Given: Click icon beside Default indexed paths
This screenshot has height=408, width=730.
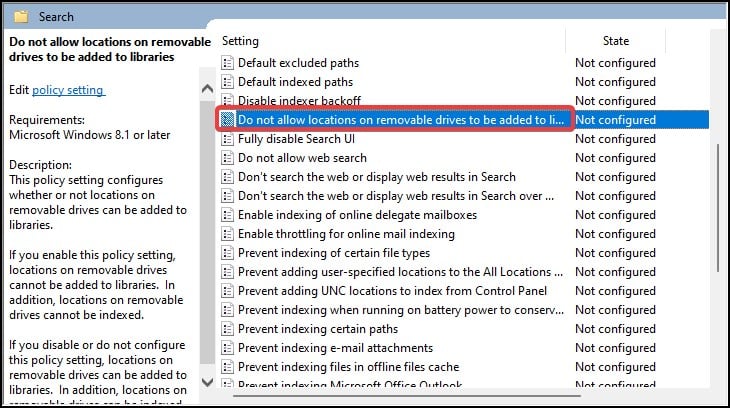Looking at the screenshot, I should [228, 82].
